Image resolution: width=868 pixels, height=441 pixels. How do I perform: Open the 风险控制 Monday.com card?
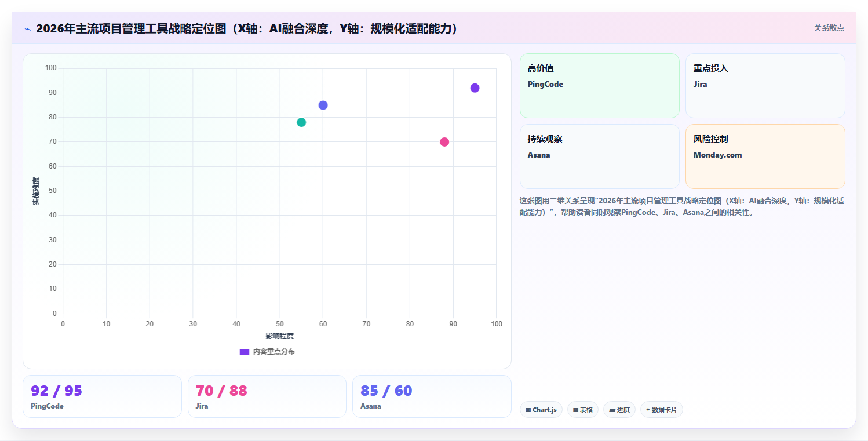pos(765,156)
